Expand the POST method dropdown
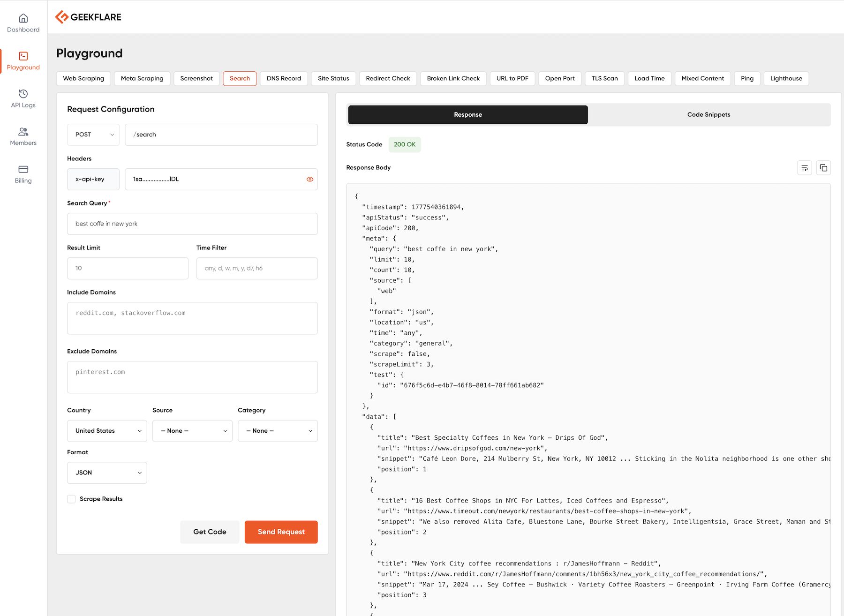The image size is (844, 616). coord(93,135)
